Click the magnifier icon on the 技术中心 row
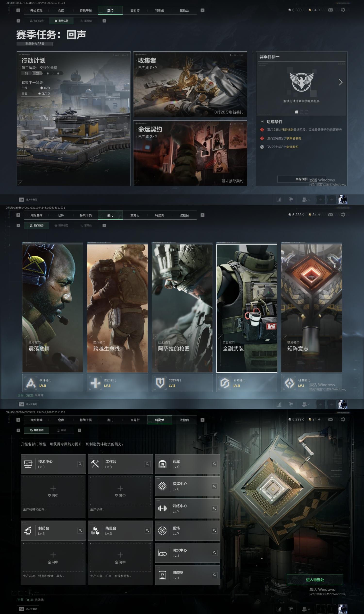Image resolution: width=364 pixels, height=614 pixels. point(80,464)
